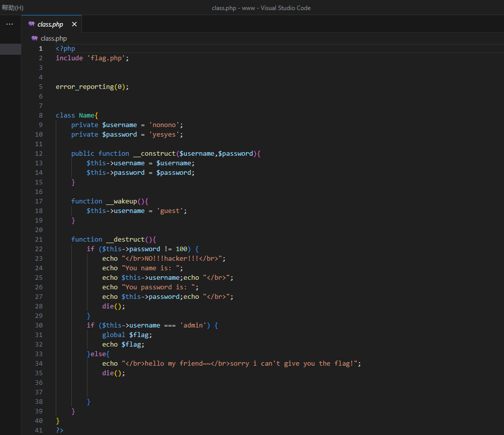Viewport: 504px width, 435px height.
Task: Close the class.php tab
Action: (x=74, y=24)
